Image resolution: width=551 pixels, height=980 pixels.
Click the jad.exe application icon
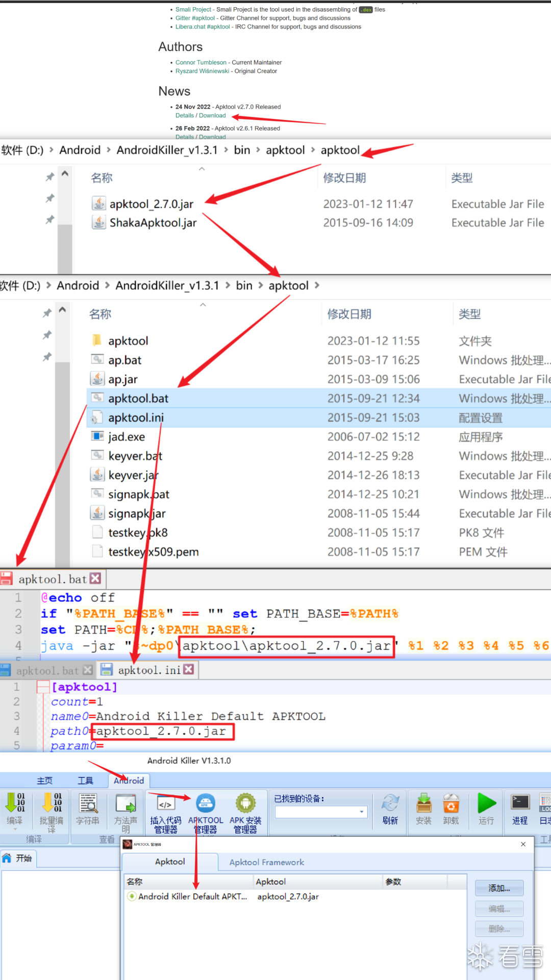[x=97, y=436]
